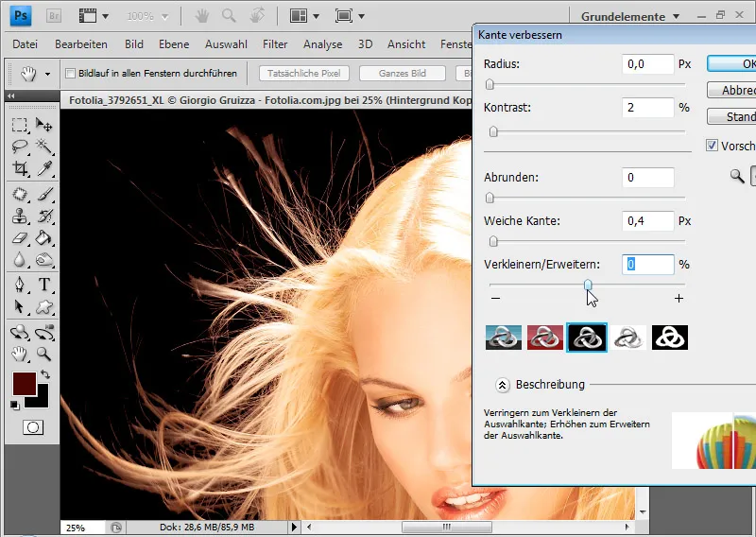Image resolution: width=756 pixels, height=537 pixels.
Task: Activate the Pen tool
Action: [19, 284]
